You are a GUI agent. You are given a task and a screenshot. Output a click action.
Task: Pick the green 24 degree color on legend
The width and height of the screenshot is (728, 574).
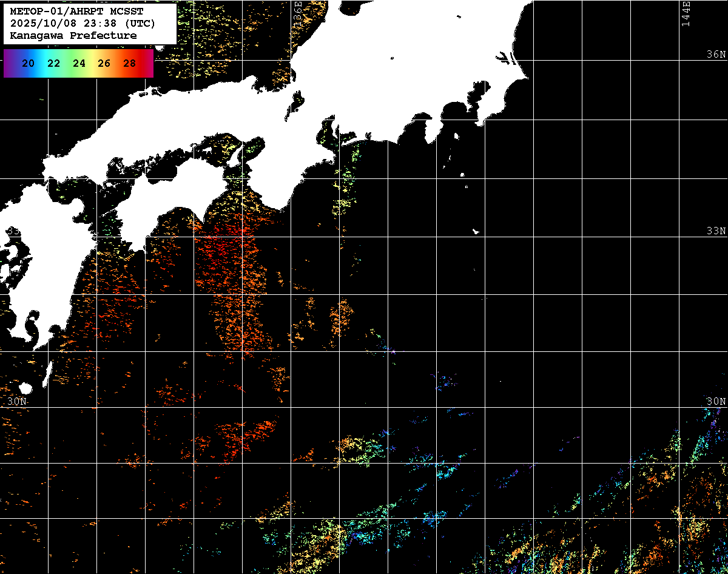tap(79, 63)
